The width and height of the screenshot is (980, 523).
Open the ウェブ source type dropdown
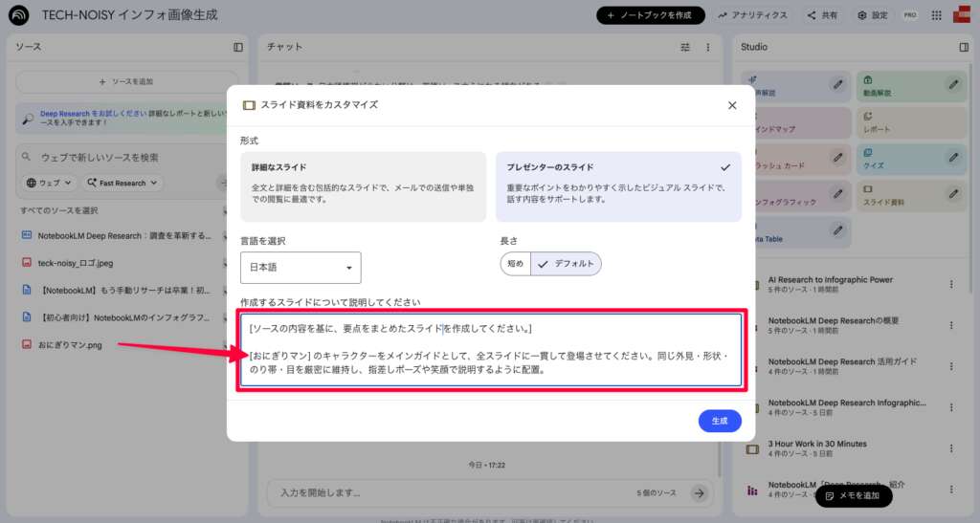coord(49,183)
